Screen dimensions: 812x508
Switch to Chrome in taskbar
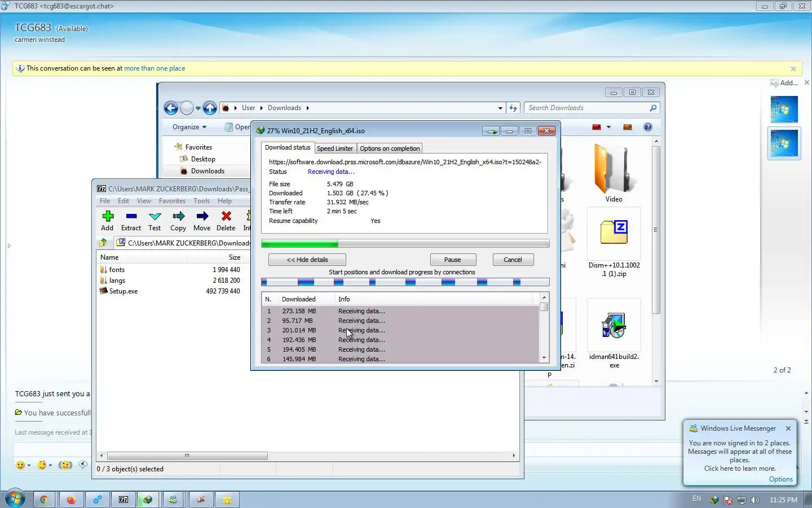[43, 500]
